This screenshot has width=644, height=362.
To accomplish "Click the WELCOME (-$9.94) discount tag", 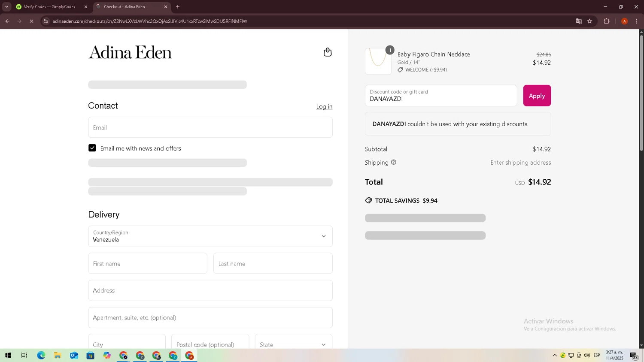I will click(422, 69).
